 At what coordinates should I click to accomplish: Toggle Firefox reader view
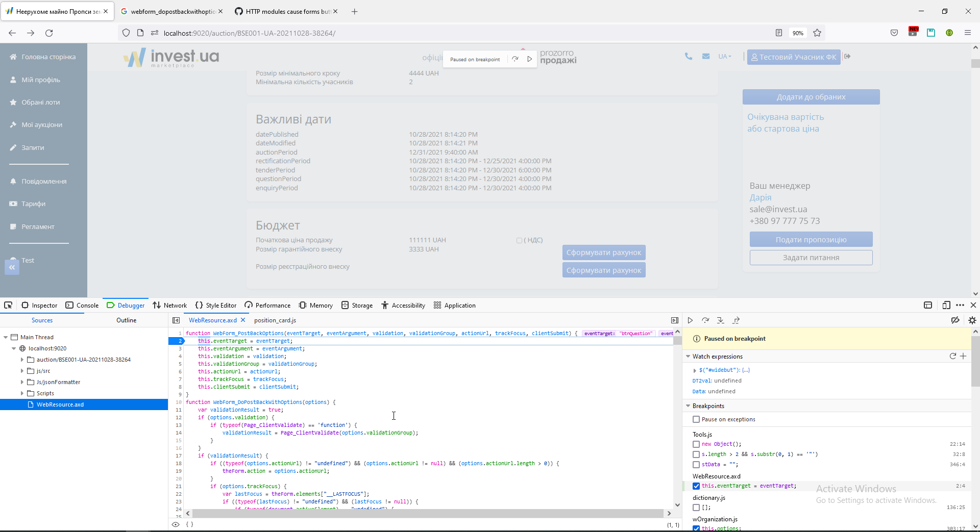click(779, 33)
